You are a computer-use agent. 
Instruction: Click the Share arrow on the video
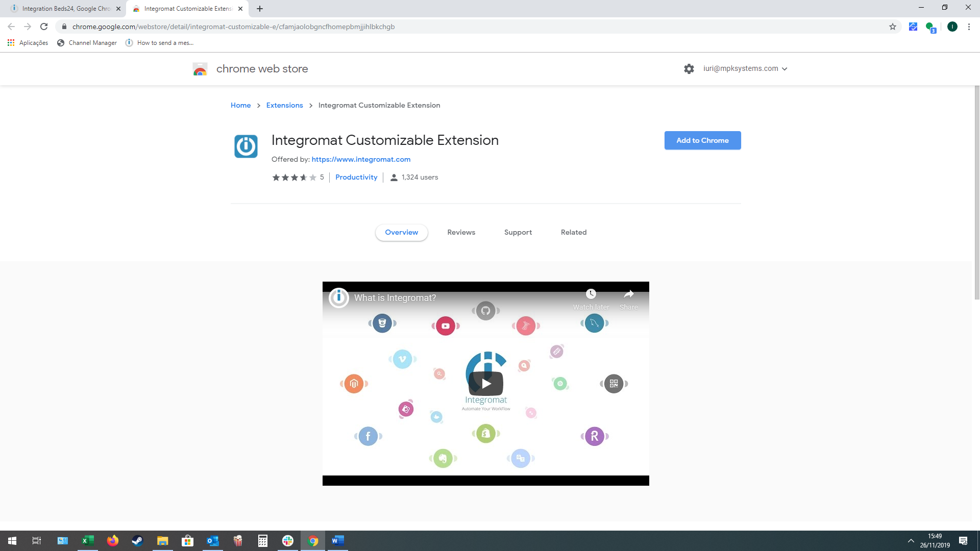point(629,294)
